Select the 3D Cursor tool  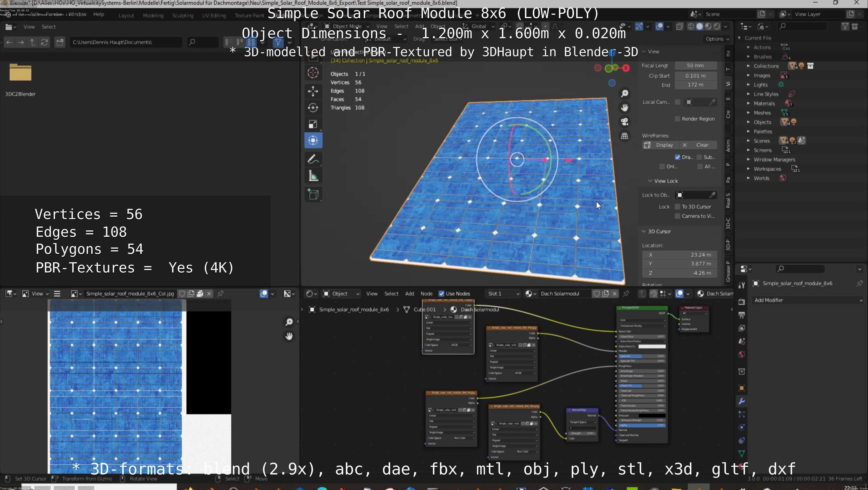point(313,73)
